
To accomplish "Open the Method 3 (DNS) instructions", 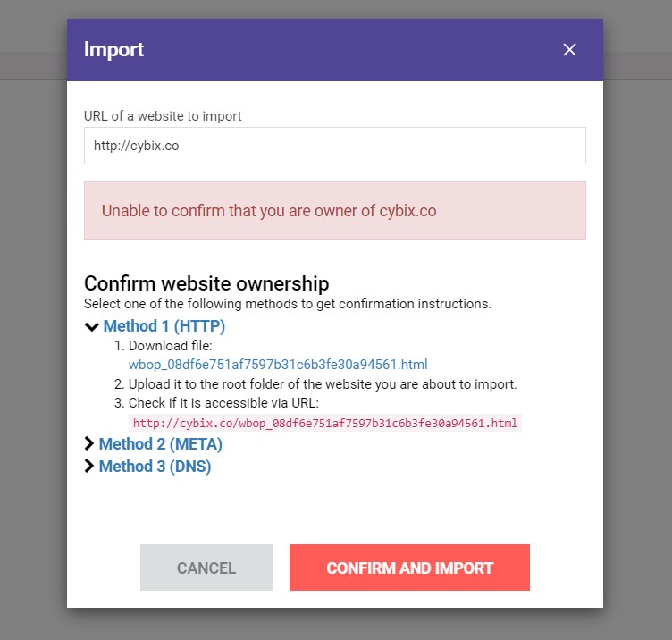I will point(155,467).
